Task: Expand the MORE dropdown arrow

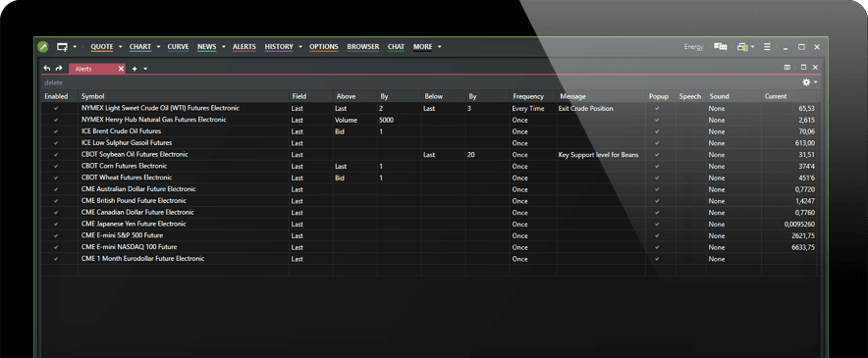Action: 440,47
